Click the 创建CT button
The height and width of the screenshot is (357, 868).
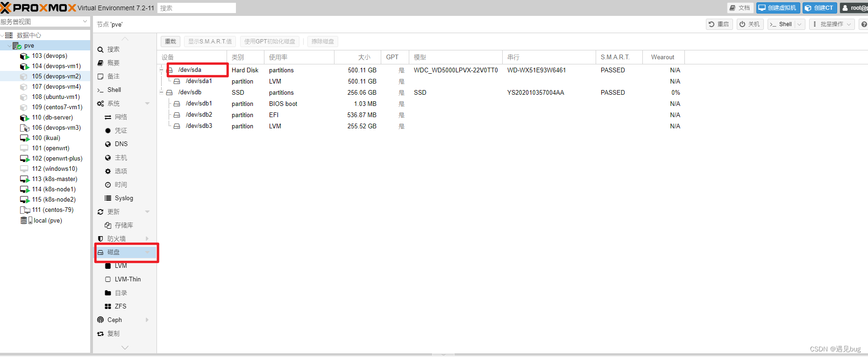[819, 8]
